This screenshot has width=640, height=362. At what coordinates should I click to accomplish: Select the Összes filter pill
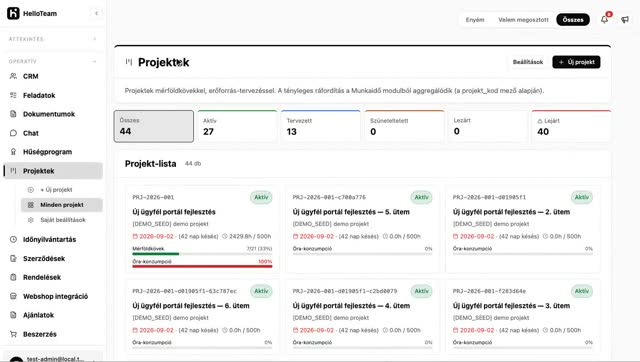coord(573,20)
